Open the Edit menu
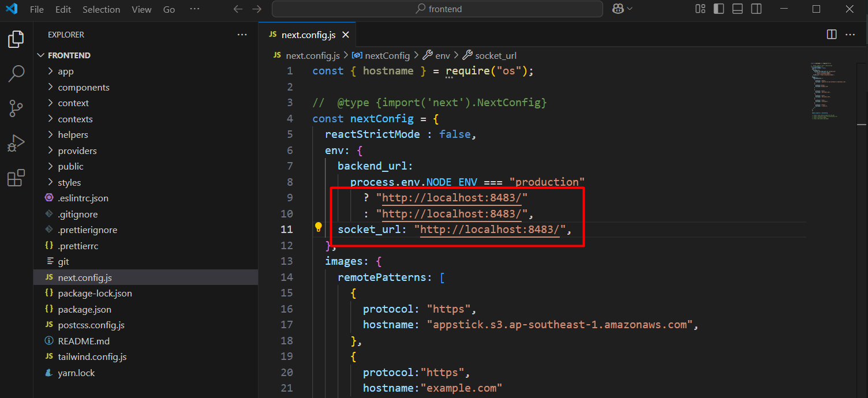 click(63, 9)
